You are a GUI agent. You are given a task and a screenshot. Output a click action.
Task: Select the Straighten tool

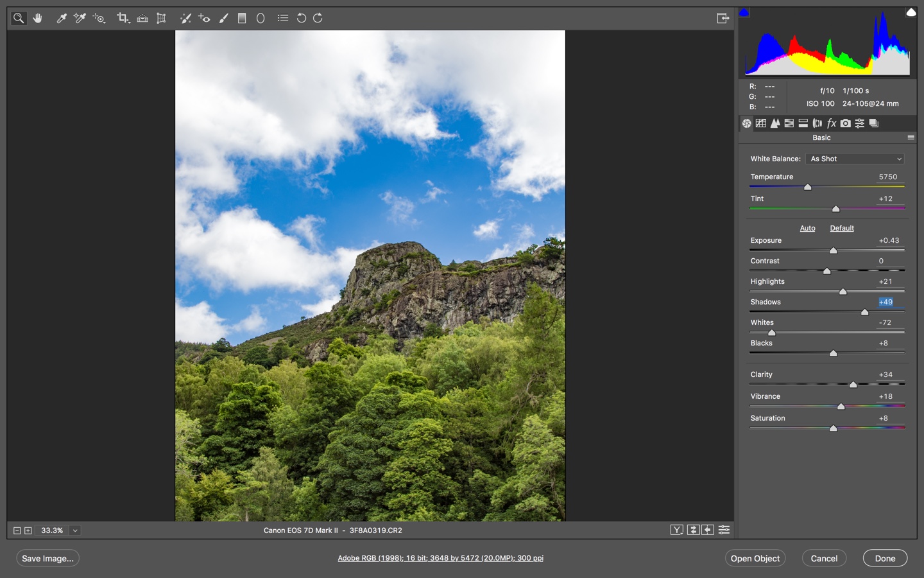click(142, 18)
